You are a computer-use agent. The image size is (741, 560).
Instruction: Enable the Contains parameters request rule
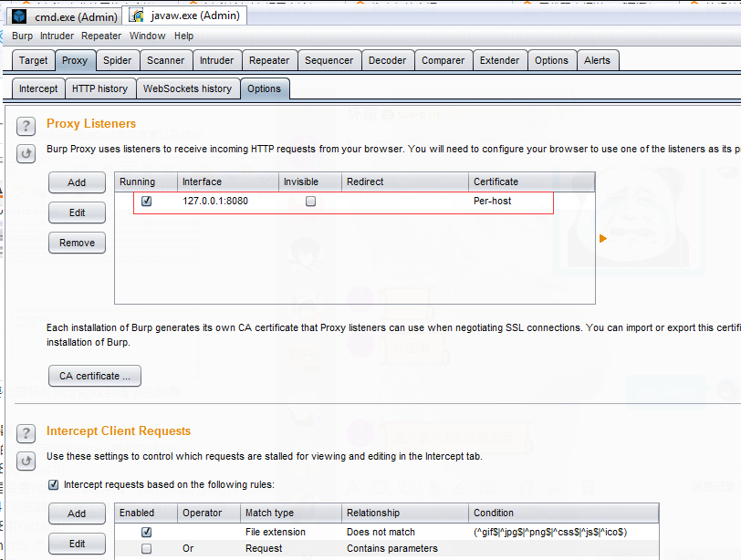147,549
